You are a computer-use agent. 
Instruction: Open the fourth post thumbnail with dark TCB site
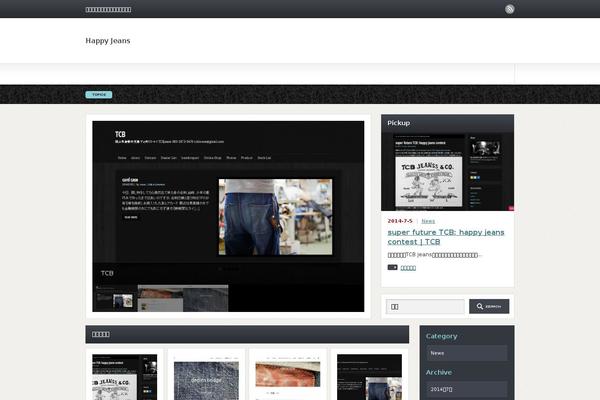pos(369,377)
